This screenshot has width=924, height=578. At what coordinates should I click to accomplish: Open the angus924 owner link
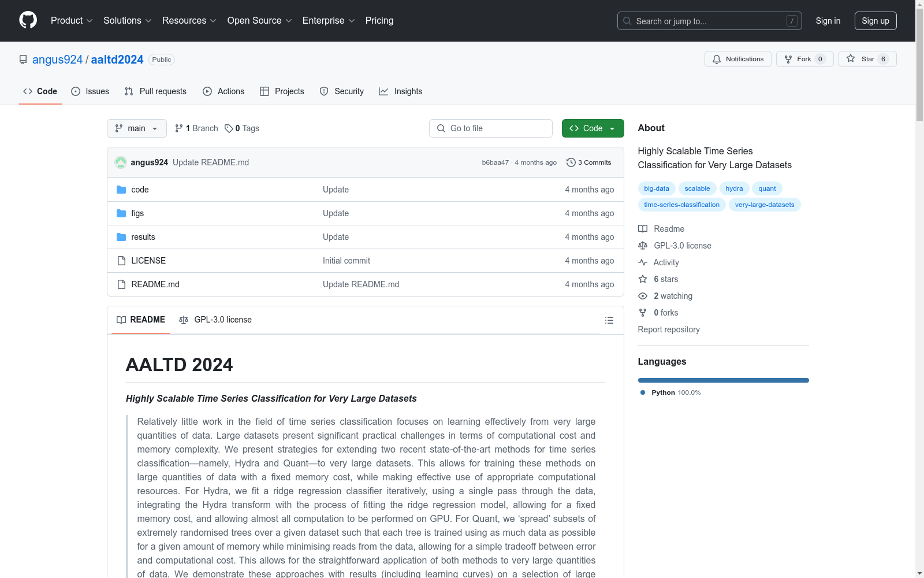tap(57, 60)
